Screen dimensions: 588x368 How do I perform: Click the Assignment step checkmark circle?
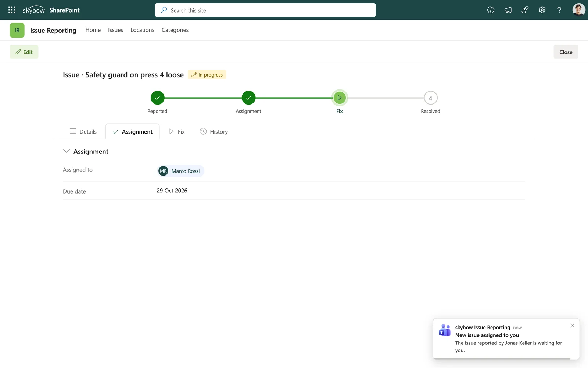(248, 98)
